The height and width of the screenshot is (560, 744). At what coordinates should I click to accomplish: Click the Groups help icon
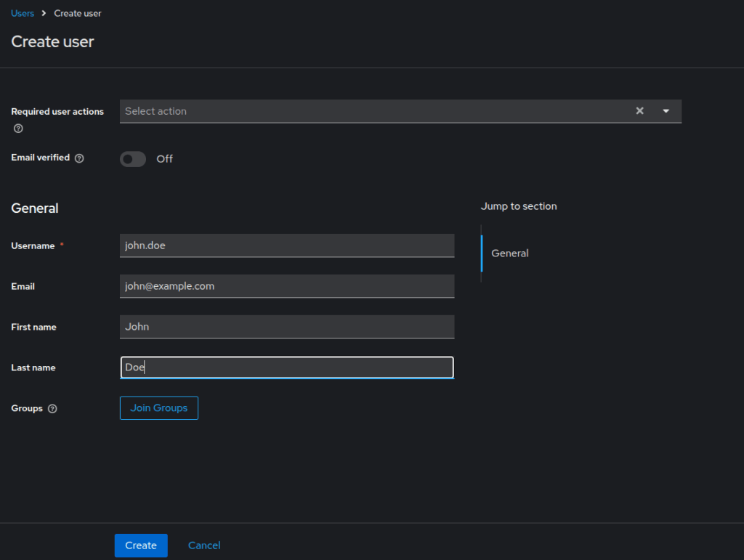tap(52, 408)
